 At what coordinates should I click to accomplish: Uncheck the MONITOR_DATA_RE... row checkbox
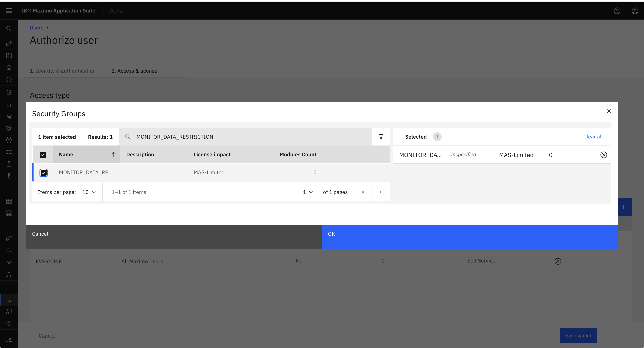[43, 173]
